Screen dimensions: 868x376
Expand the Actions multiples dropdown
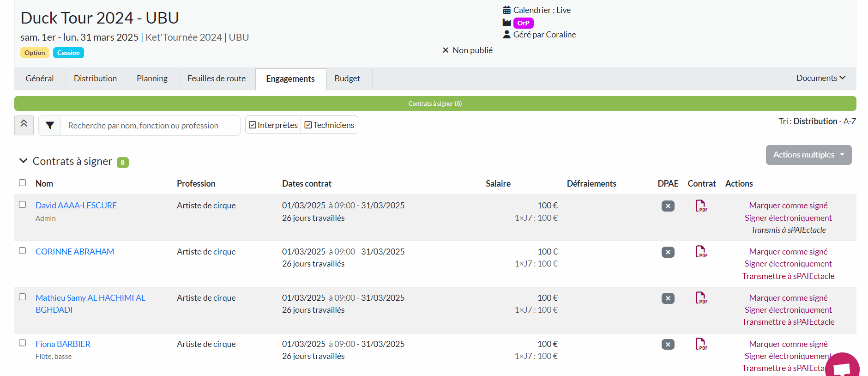pos(808,155)
